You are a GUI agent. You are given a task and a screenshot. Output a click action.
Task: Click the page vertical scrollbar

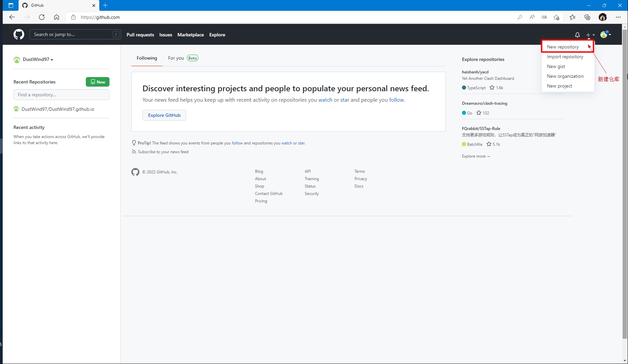625,184
